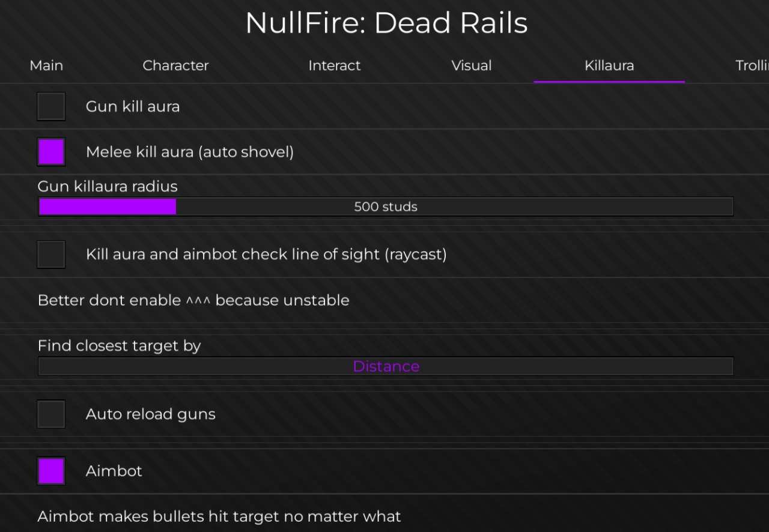Turn off the Aimbot checkbox
The width and height of the screenshot is (769, 532).
pyautogui.click(x=51, y=471)
